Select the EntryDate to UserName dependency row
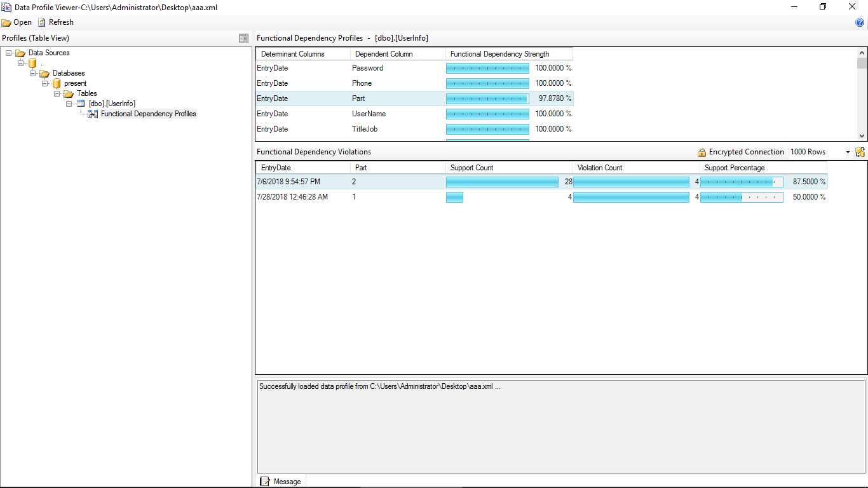The width and height of the screenshot is (868, 488). [413, 114]
